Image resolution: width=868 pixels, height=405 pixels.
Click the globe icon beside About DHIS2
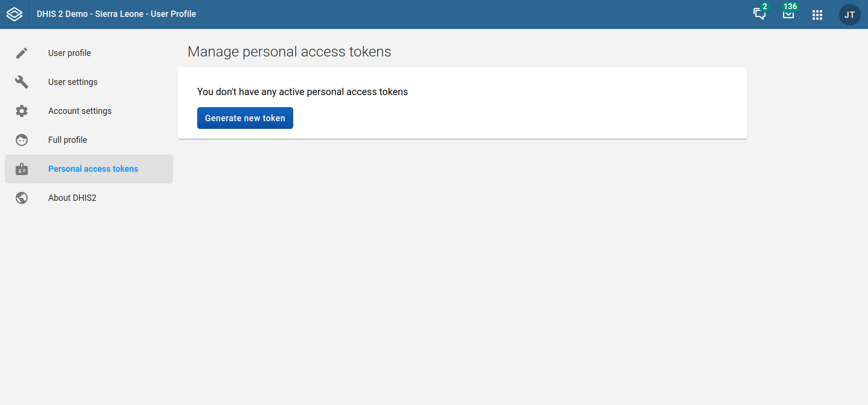(x=22, y=198)
